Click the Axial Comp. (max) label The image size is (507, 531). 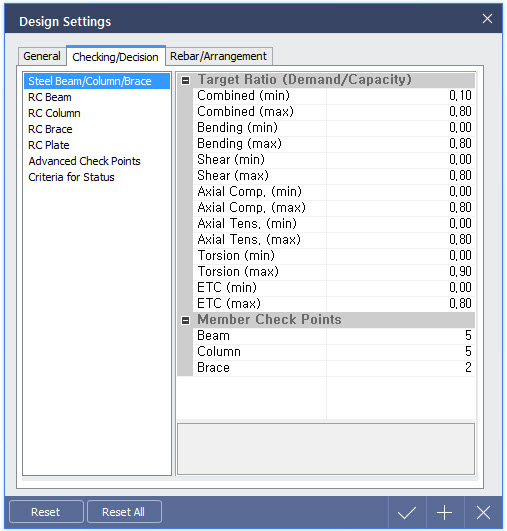coord(251,207)
